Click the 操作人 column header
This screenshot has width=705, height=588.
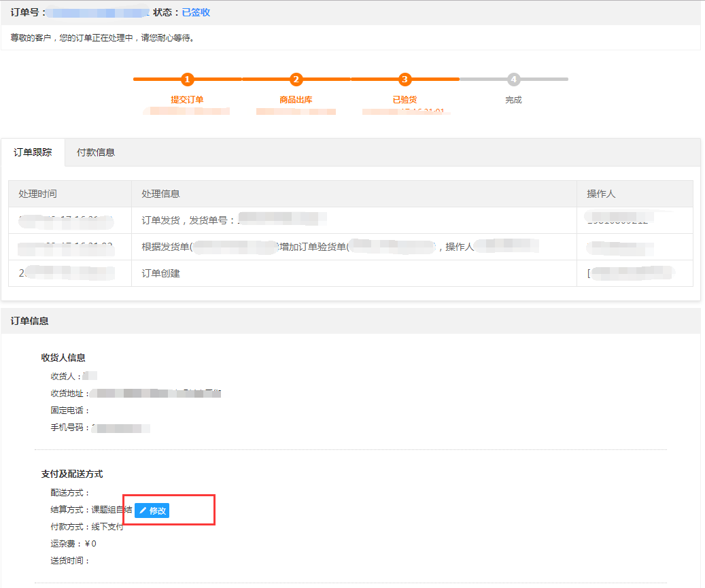[601, 194]
